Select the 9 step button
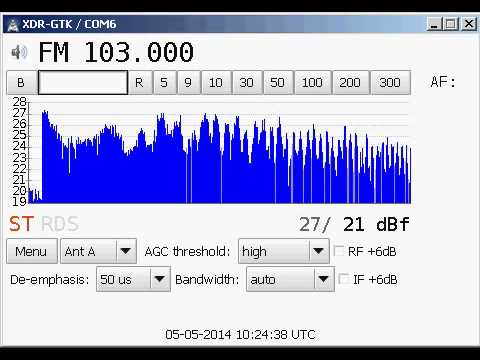This screenshot has height=360, width=480. (x=188, y=82)
